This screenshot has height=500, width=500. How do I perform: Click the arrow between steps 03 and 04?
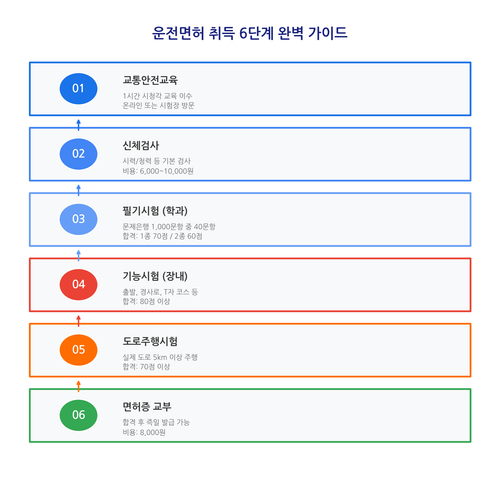point(79,255)
